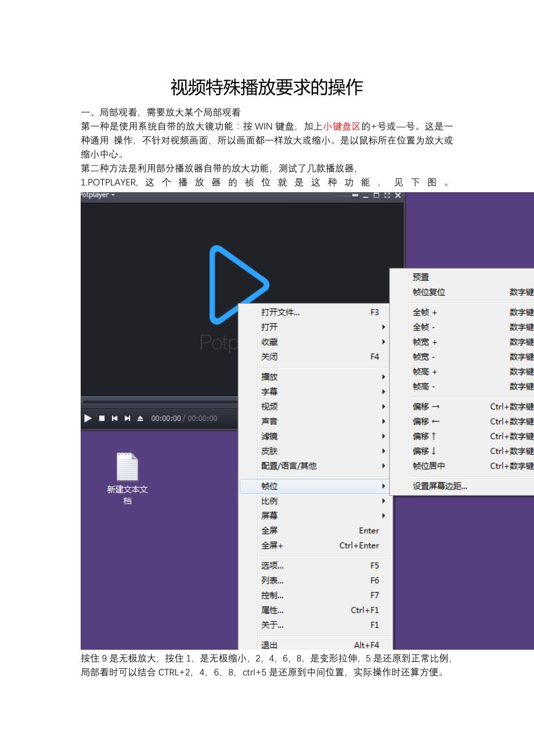
Task: Click the fullscreen icon in PotPlayer title bar
Action: point(387,196)
